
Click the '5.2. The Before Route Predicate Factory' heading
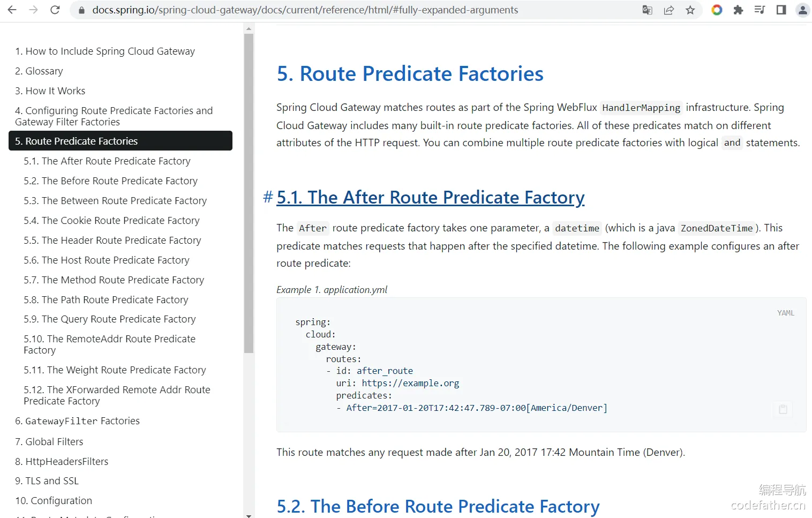438,506
